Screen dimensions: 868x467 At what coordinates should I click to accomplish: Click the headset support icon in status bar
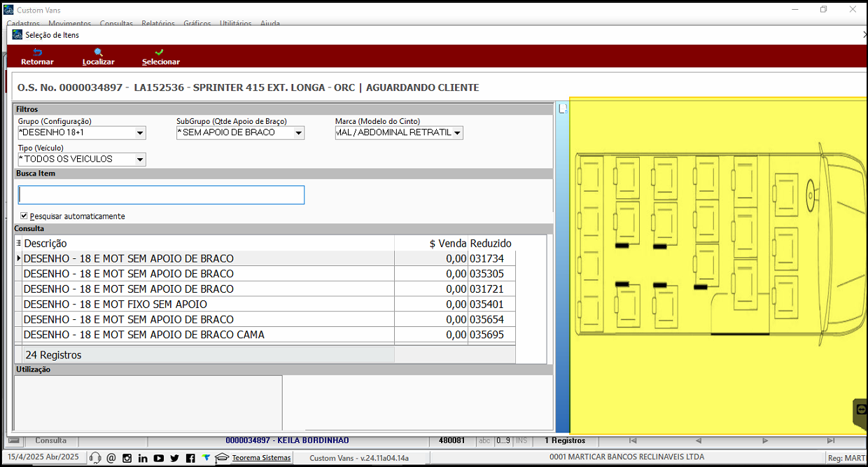pyautogui.click(x=95, y=458)
